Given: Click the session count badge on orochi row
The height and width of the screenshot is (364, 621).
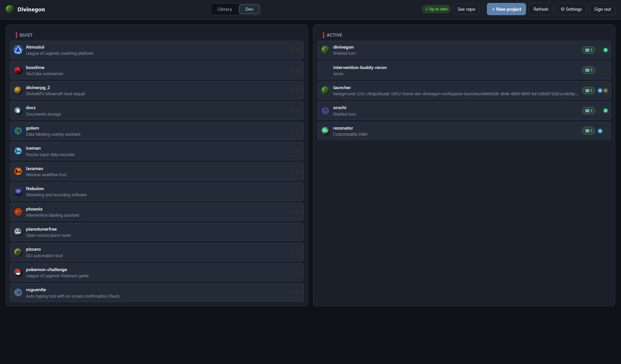Looking at the screenshot, I should click(589, 111).
